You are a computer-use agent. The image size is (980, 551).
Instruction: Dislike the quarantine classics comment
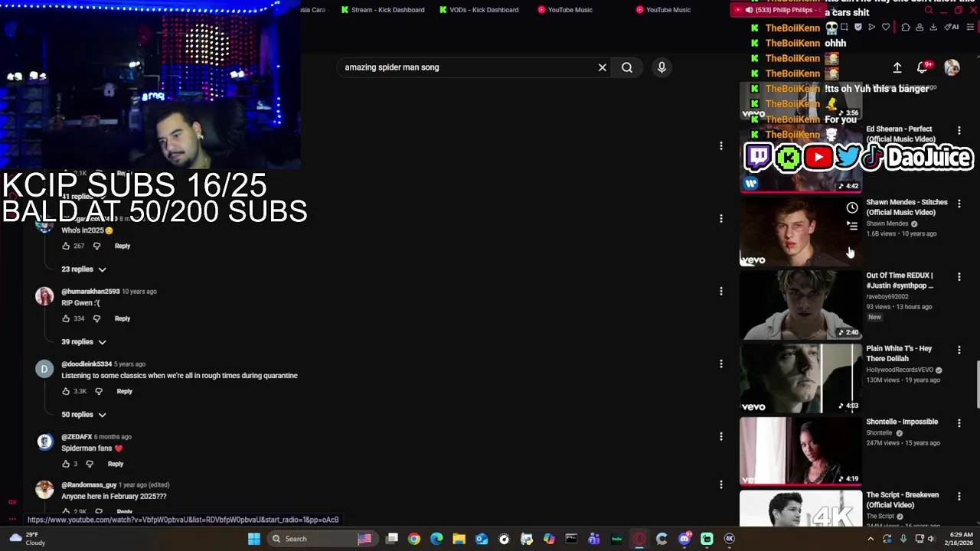(x=99, y=391)
